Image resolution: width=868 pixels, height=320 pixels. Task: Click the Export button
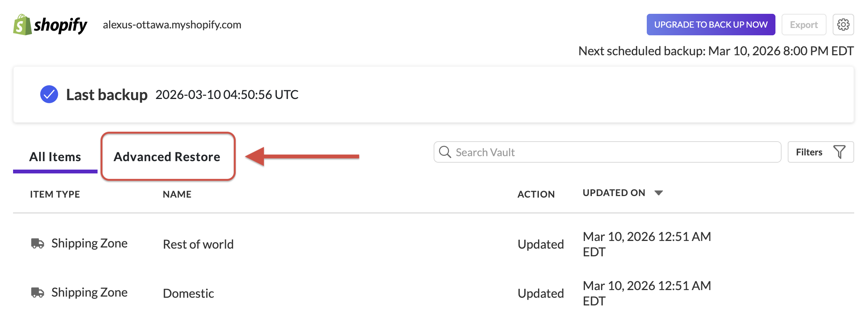(x=804, y=24)
